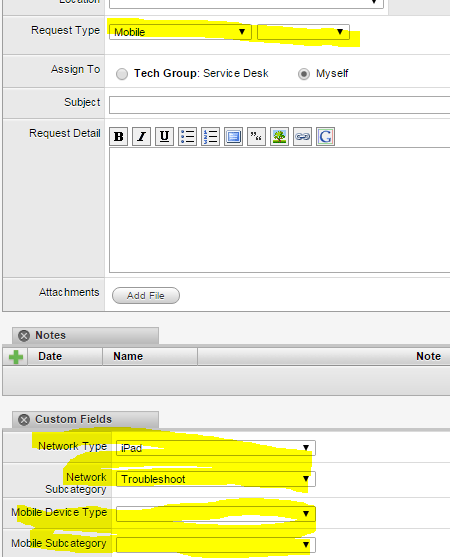The image size is (450, 558).
Task: Click the preformatted text block icon
Action: tap(233, 137)
